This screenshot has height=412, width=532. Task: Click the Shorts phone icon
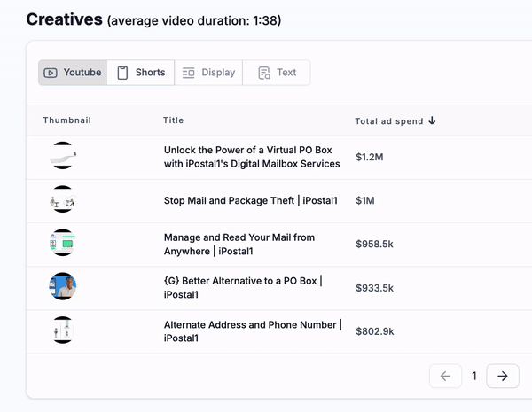tap(122, 73)
